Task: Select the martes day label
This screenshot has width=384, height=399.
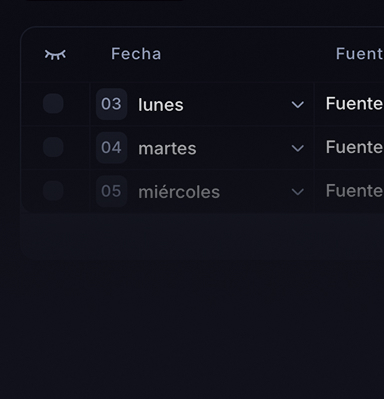Action: click(x=167, y=149)
